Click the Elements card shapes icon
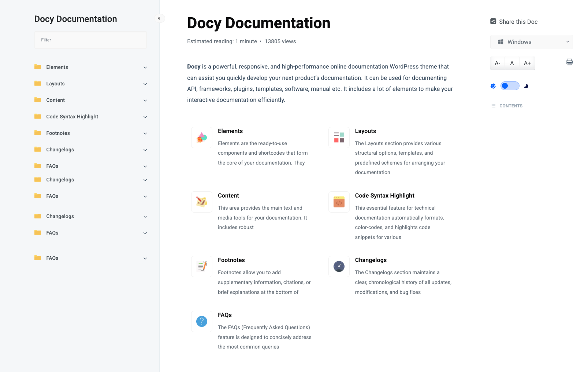The image size is (588, 372). click(202, 137)
